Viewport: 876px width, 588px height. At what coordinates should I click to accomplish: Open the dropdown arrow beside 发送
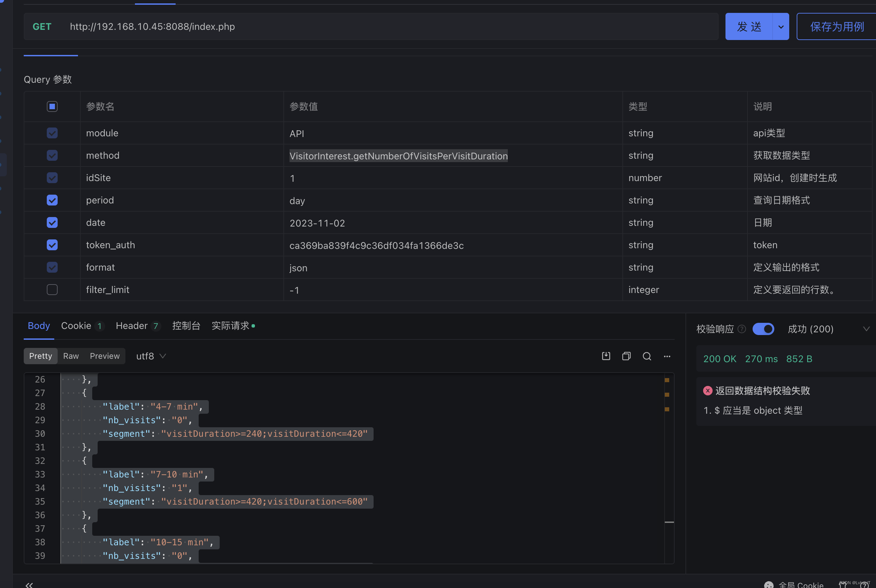click(781, 27)
